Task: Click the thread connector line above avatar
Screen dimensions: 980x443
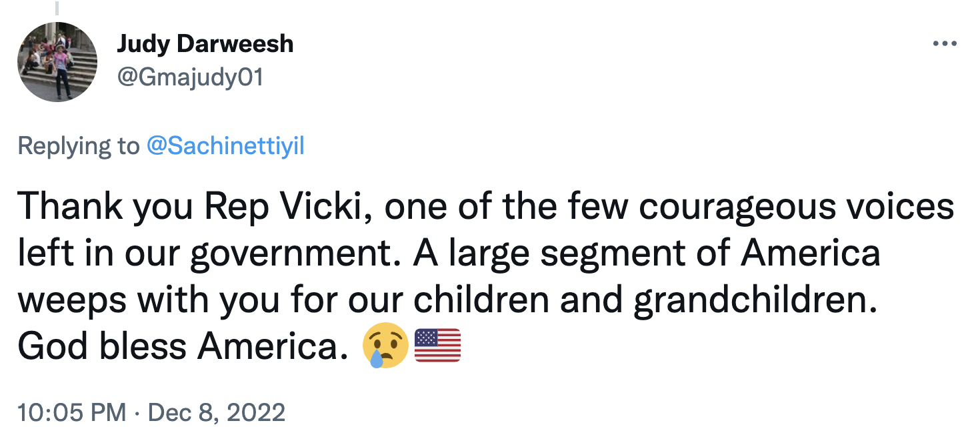Action: (57, 8)
